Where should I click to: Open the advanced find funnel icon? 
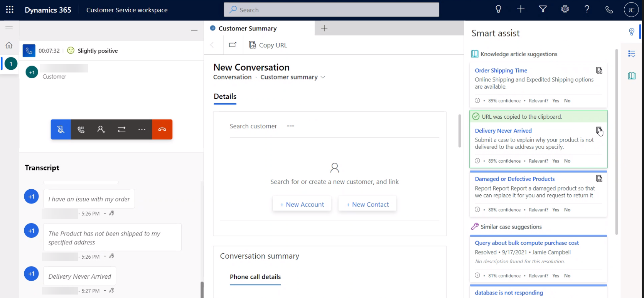pyautogui.click(x=543, y=9)
